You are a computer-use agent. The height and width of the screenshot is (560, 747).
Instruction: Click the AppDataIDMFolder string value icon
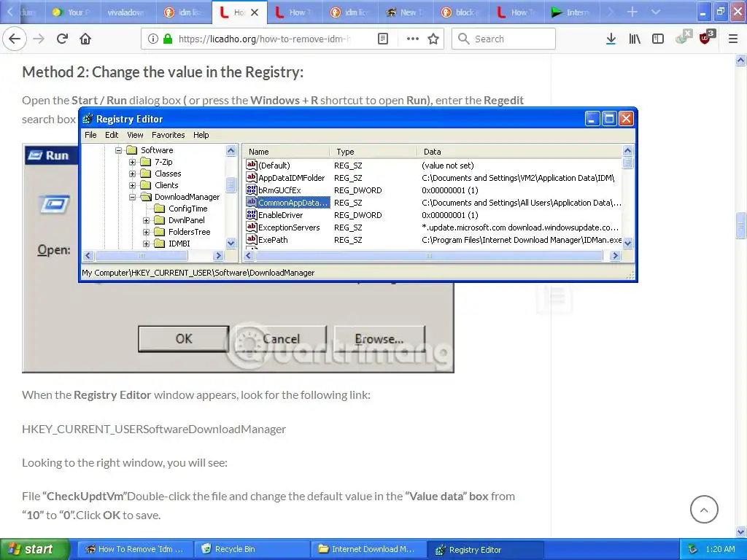(252, 178)
